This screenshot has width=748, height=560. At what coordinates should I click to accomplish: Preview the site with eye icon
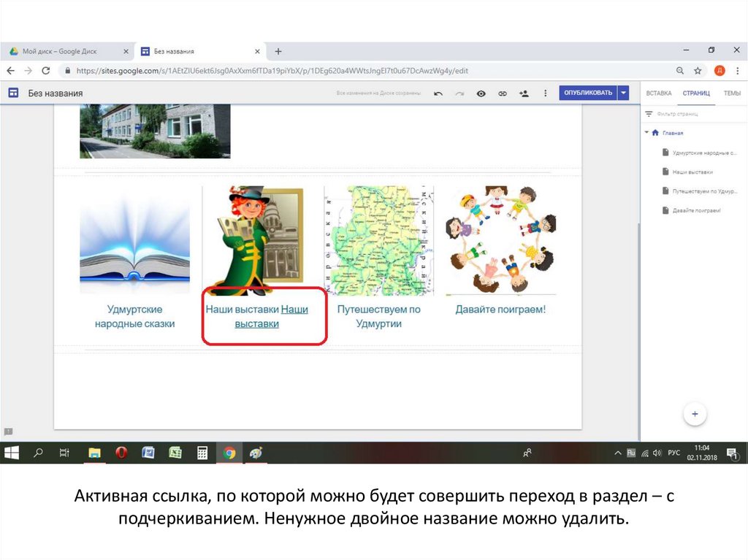(481, 93)
